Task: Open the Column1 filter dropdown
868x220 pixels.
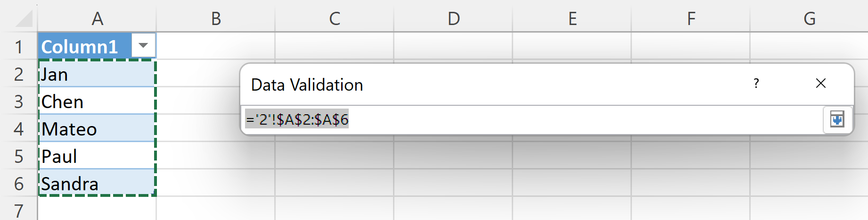Action: tap(143, 46)
